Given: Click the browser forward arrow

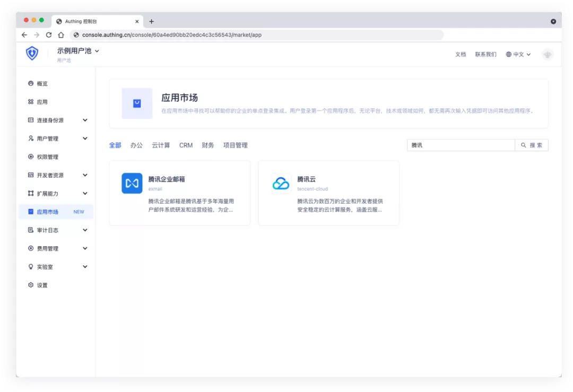Looking at the screenshot, I should tap(37, 34).
